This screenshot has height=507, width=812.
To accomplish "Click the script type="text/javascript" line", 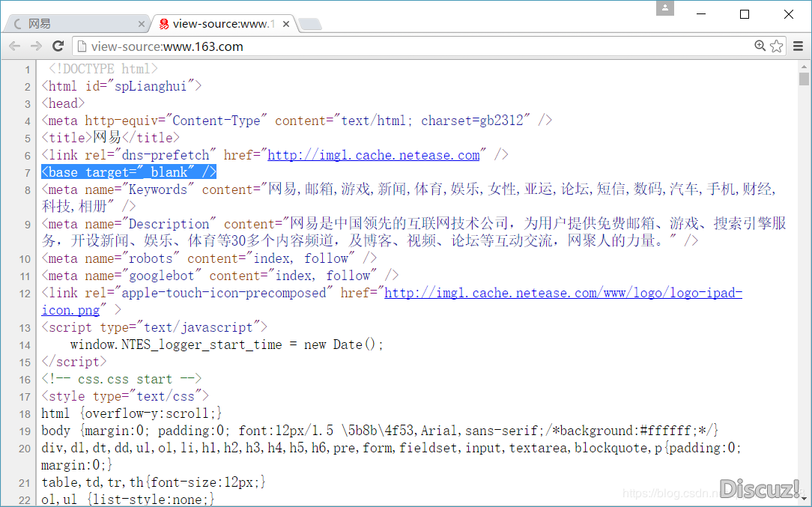I will pos(154,327).
